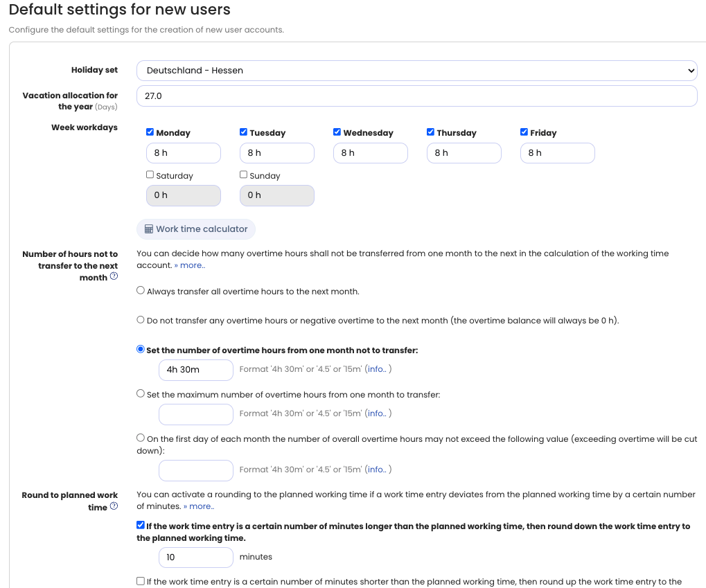
Task: Click the 4h 30m overtime hours field
Action: [x=196, y=370]
